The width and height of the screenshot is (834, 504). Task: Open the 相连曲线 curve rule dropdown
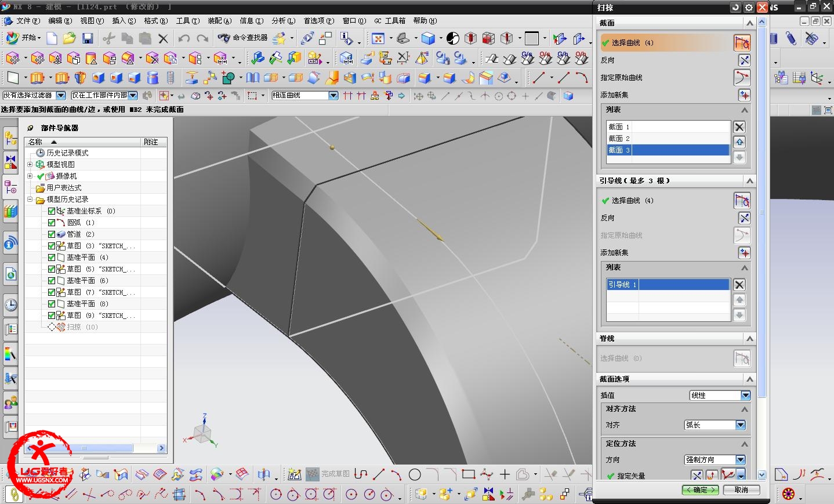[x=305, y=96]
